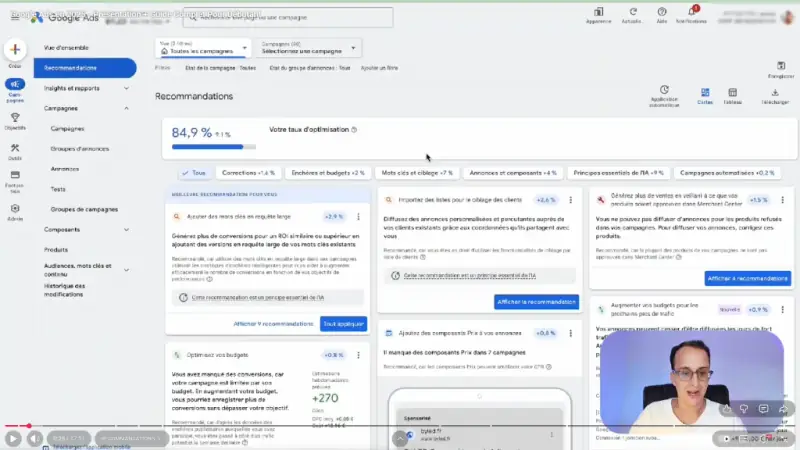The height and width of the screenshot is (450, 800).
Task: Click État de la campagne : Toutes filter
Action: [220, 68]
